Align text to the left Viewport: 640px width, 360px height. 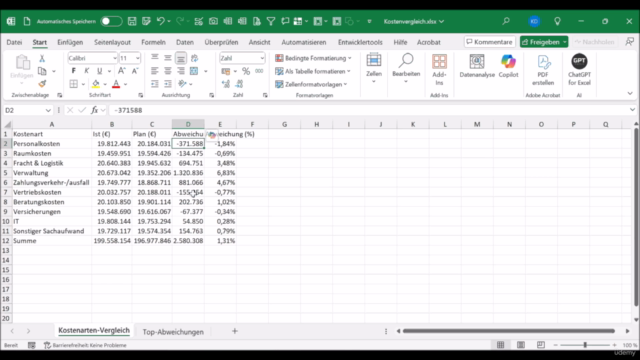coord(154,71)
